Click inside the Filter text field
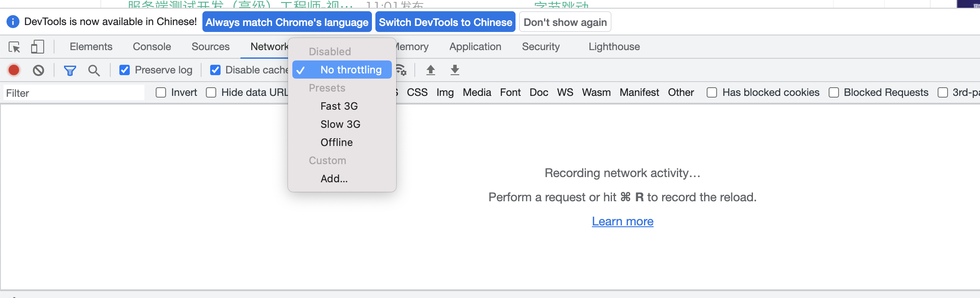 click(74, 93)
